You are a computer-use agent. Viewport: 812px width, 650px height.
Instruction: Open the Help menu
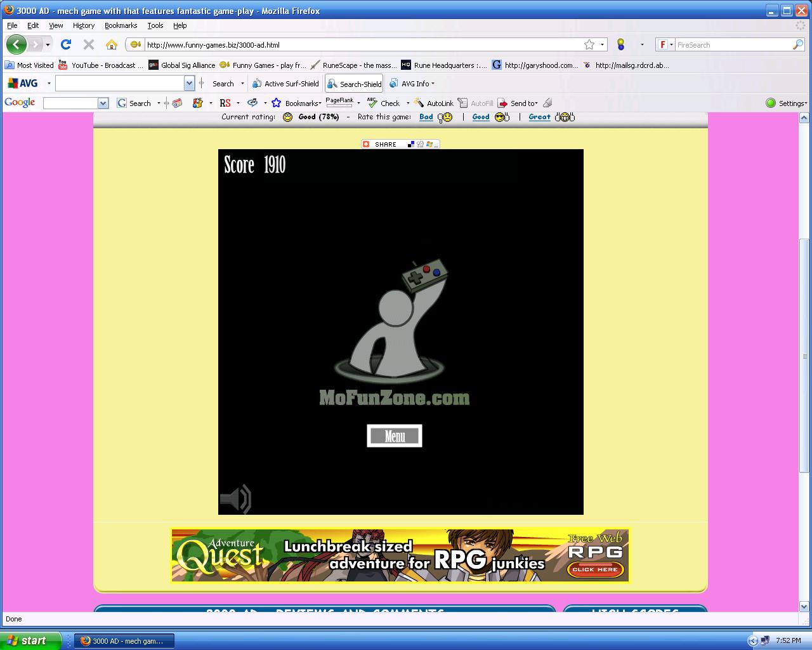(180, 25)
